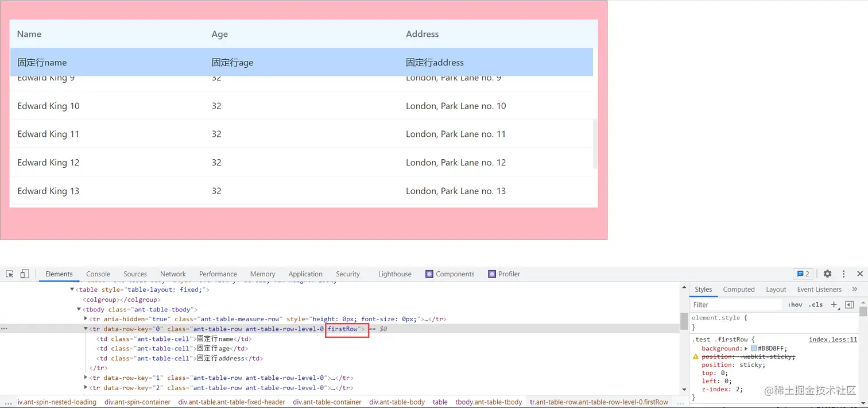Screen dimensions: 868x408
Task: Click the cell London, Park Lane no. 13
Action: [x=456, y=191]
